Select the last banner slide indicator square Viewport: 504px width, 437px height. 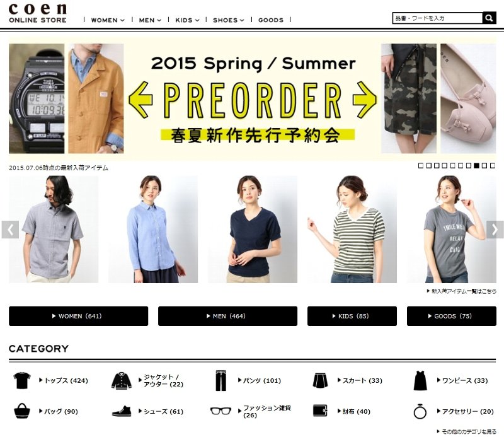point(493,165)
